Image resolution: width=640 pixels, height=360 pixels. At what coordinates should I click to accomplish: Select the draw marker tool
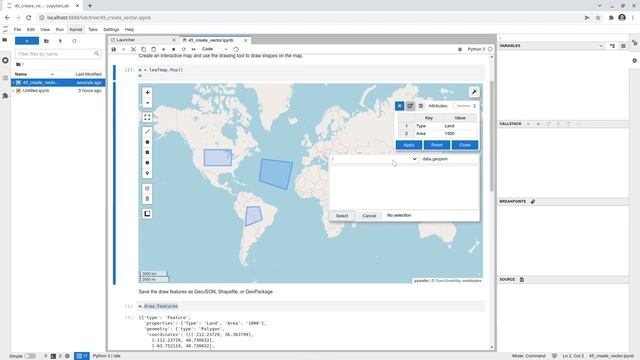point(147,173)
